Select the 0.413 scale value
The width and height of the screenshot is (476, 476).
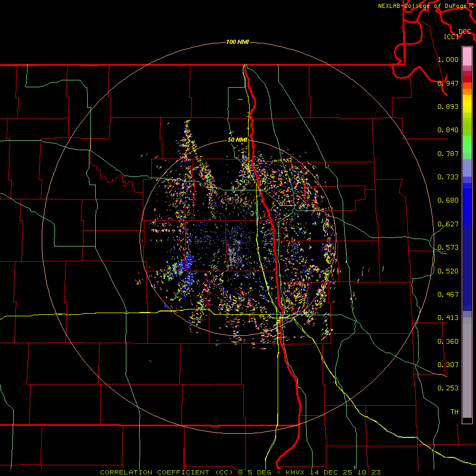point(448,318)
